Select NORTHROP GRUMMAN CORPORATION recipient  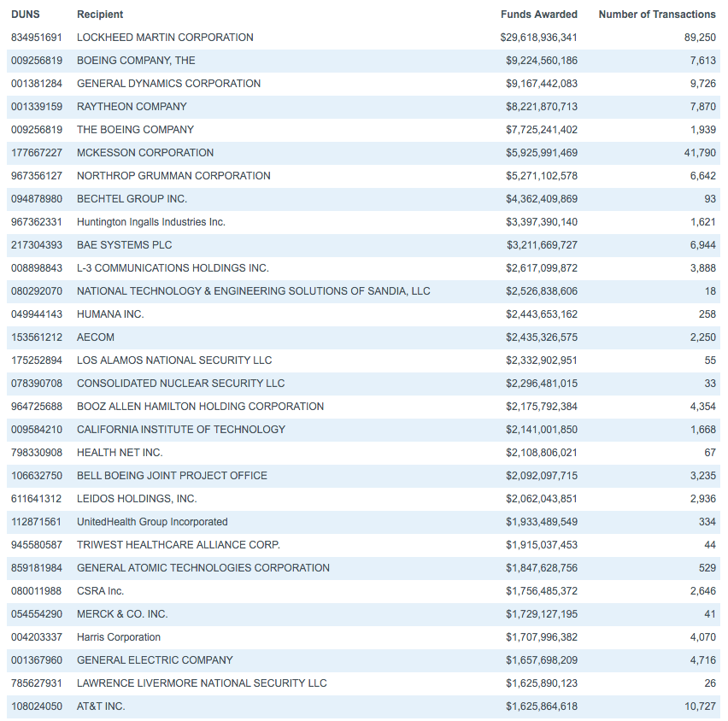pos(173,176)
